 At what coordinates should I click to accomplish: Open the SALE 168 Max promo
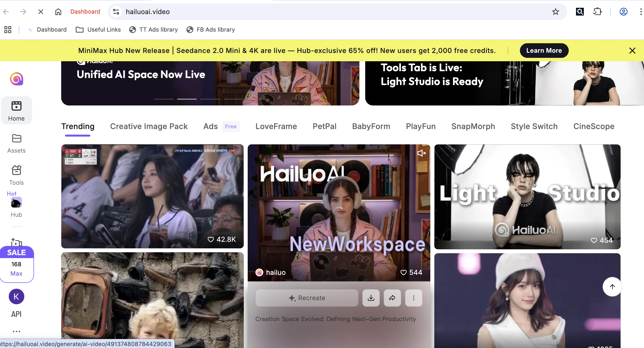17,264
